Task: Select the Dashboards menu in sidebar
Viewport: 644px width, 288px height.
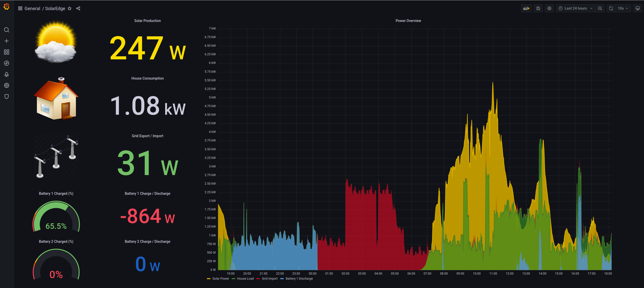Action: point(6,52)
